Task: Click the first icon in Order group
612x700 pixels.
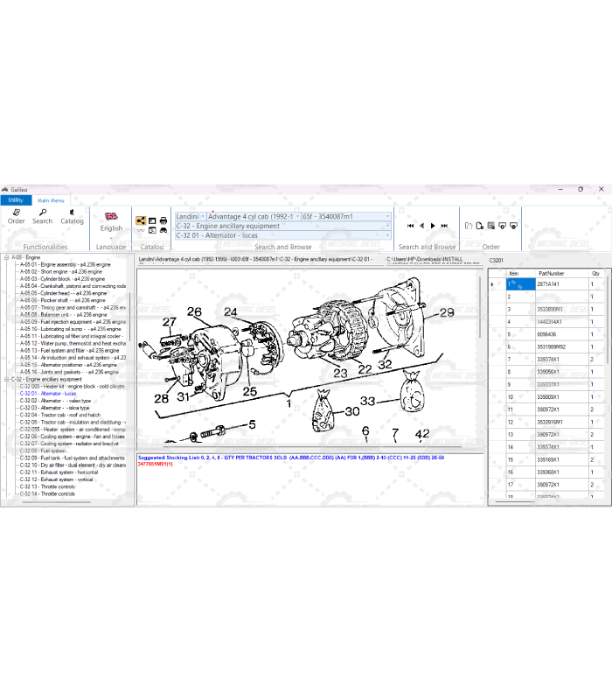Action: tap(469, 226)
